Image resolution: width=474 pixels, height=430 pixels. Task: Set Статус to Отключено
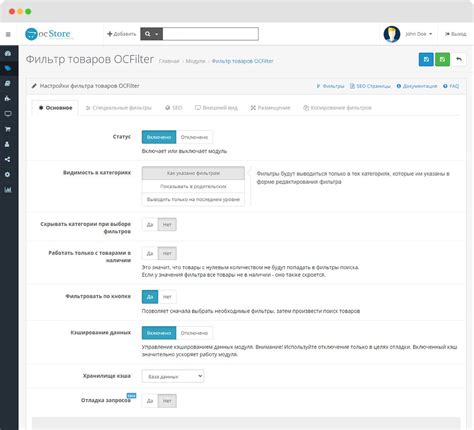(194, 137)
